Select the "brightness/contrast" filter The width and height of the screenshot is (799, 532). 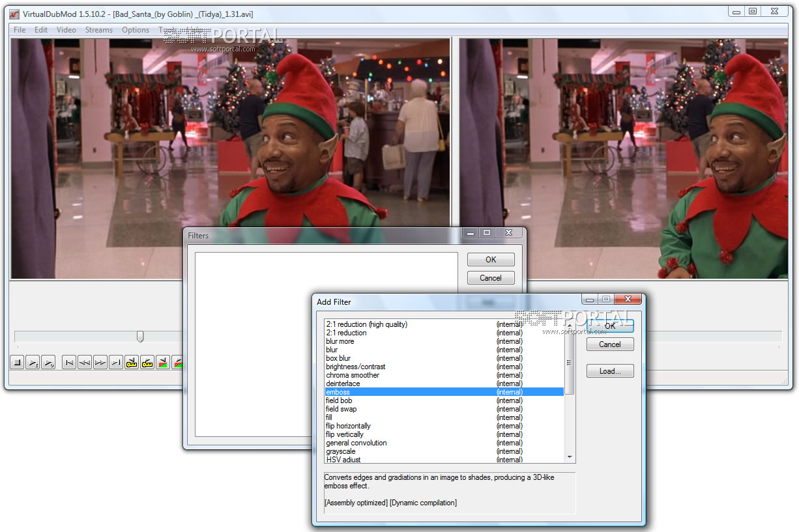pyautogui.click(x=444, y=367)
